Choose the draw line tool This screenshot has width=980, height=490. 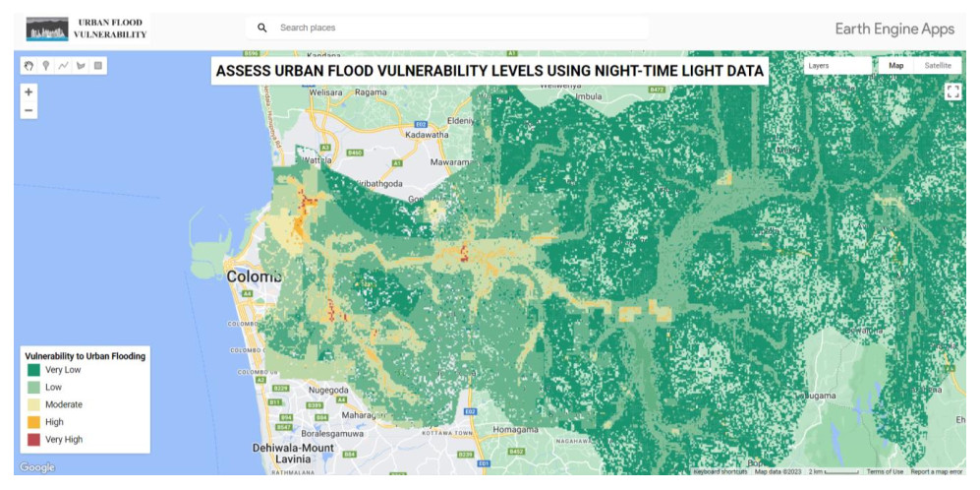click(x=63, y=66)
